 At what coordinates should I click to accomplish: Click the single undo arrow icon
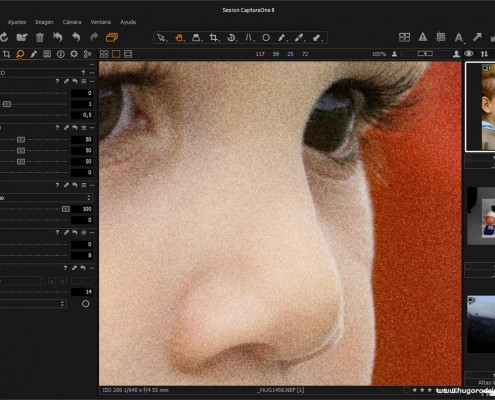[x=76, y=37]
